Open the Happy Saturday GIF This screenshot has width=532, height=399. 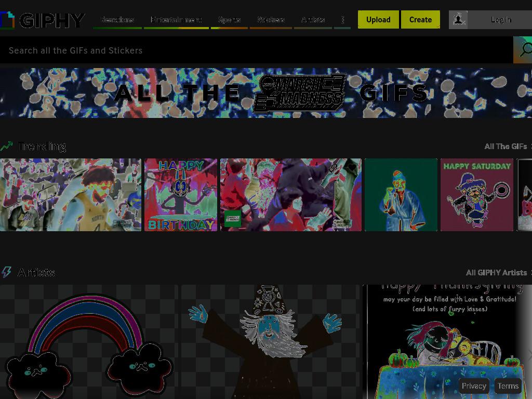477,195
